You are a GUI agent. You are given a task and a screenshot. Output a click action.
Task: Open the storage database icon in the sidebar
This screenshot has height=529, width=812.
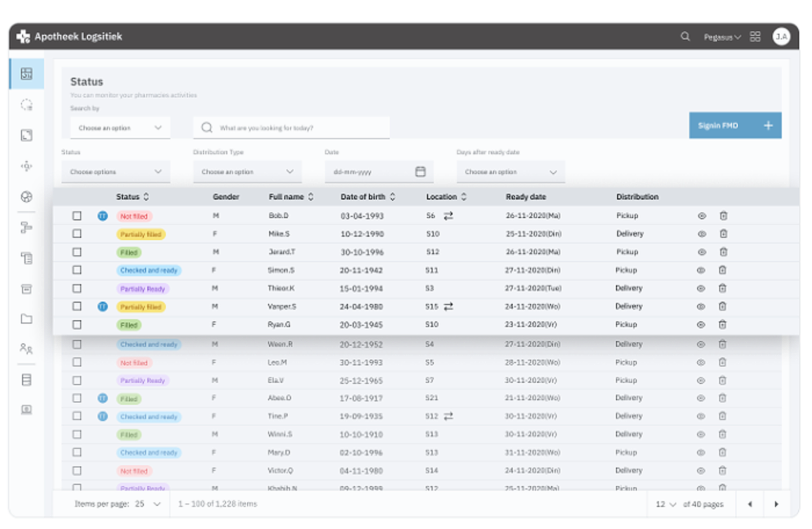pyautogui.click(x=26, y=380)
